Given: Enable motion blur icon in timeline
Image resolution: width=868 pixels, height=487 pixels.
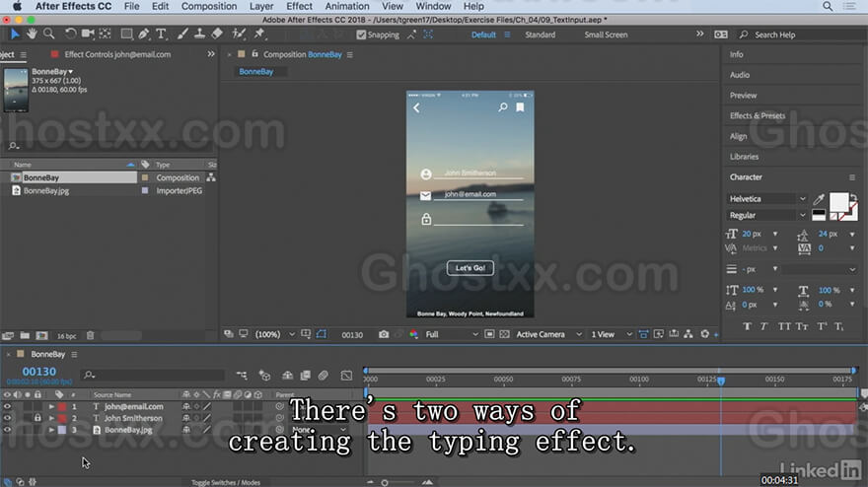Looking at the screenshot, I should pyautogui.click(x=324, y=376).
